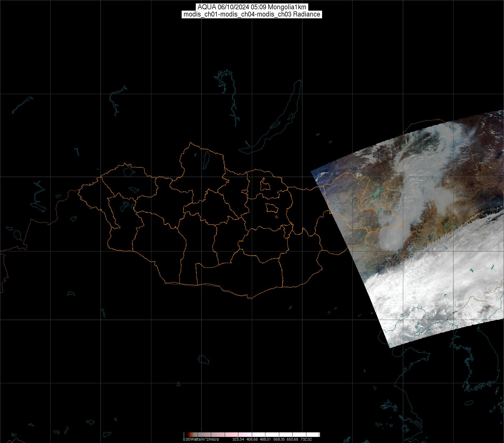Click the 650.68 label on the legend

tap(293, 439)
